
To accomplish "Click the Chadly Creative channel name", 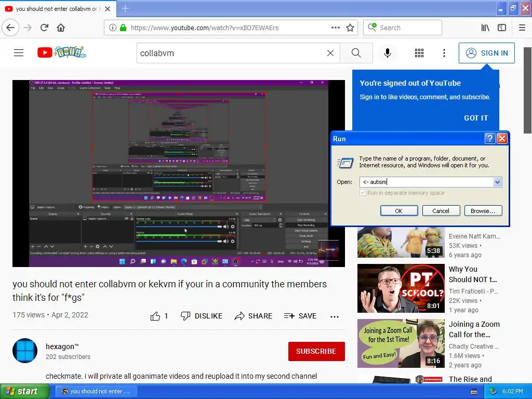I will point(474,347).
